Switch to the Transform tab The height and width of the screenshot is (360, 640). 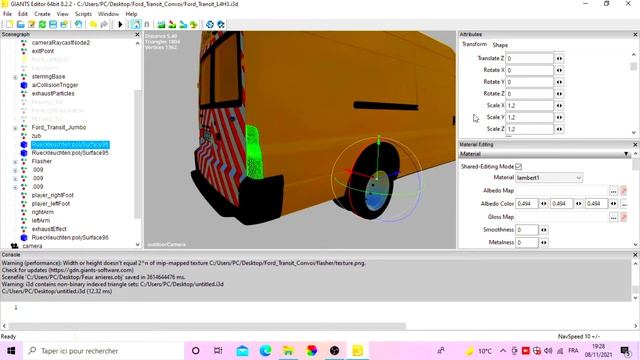[x=474, y=44]
